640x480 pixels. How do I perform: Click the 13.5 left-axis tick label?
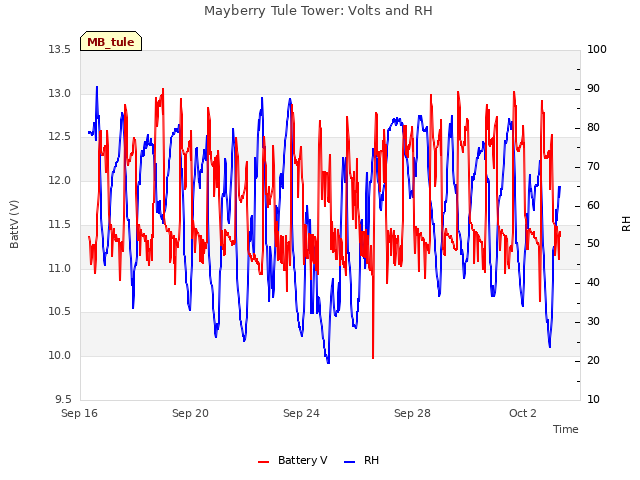click(60, 50)
